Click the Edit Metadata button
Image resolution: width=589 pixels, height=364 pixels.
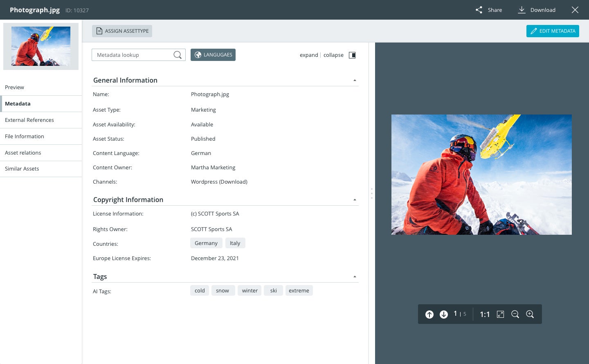point(553,31)
